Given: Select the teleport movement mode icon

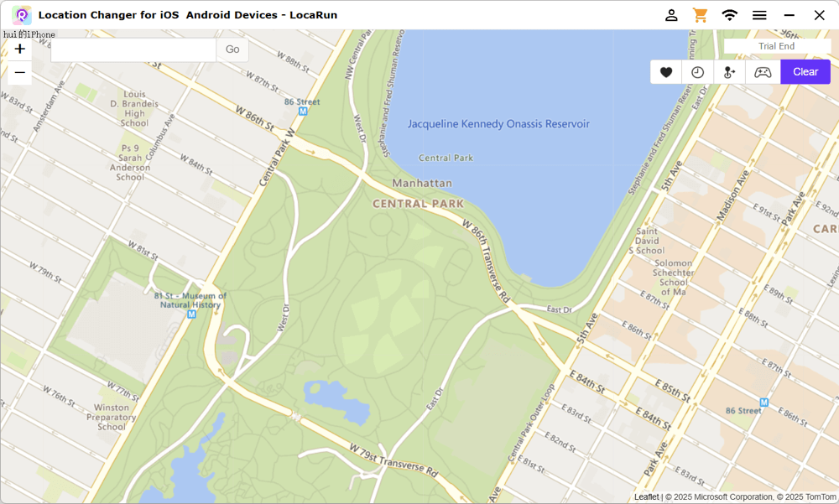Looking at the screenshot, I should pyautogui.click(x=729, y=72).
